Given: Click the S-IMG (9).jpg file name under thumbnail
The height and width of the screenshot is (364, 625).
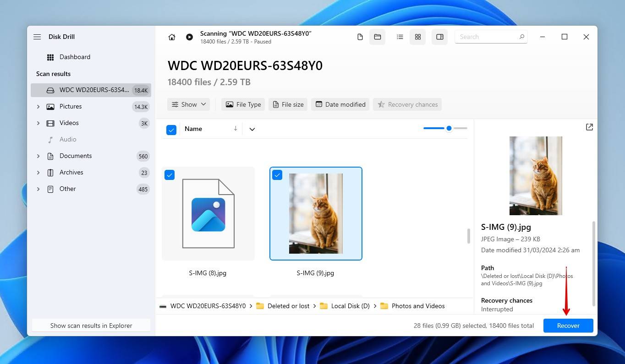Looking at the screenshot, I should [315, 273].
